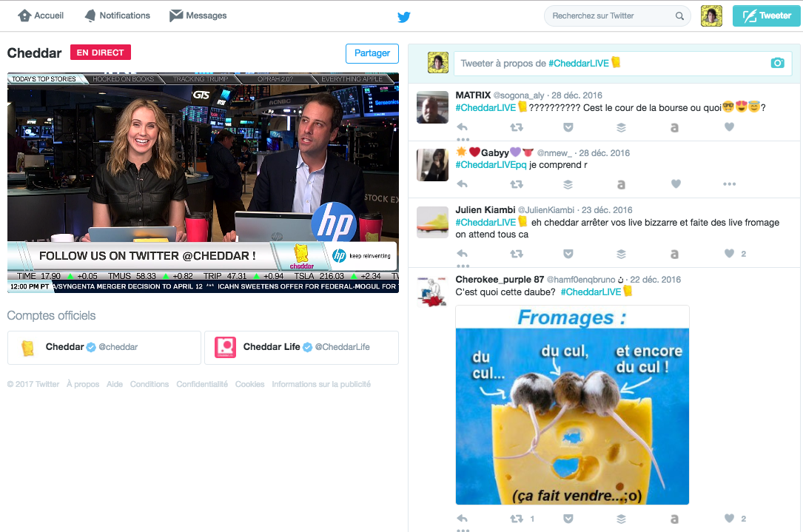Go to Accueil home tab
This screenshot has height=532, width=803.
[x=41, y=16]
